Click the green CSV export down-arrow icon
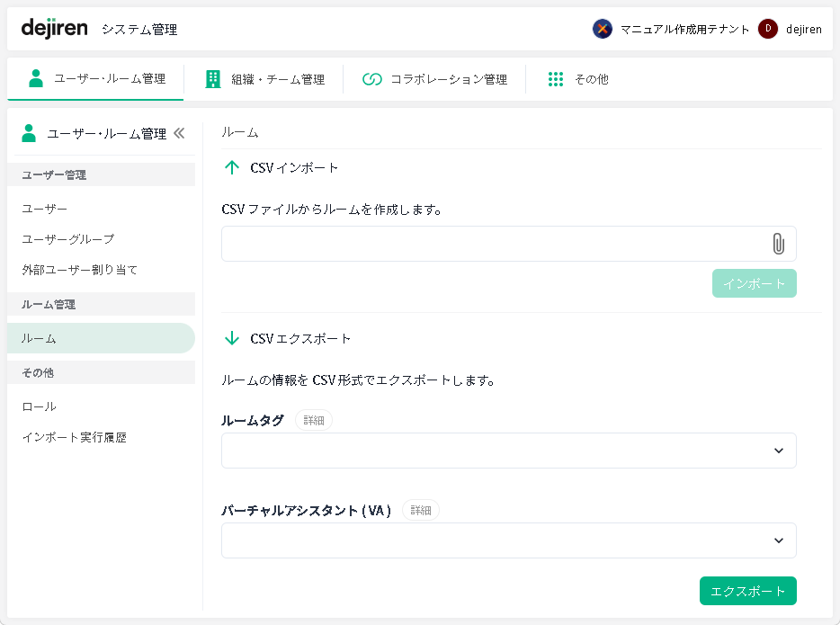Viewport: 840px width, 625px height. click(x=231, y=338)
